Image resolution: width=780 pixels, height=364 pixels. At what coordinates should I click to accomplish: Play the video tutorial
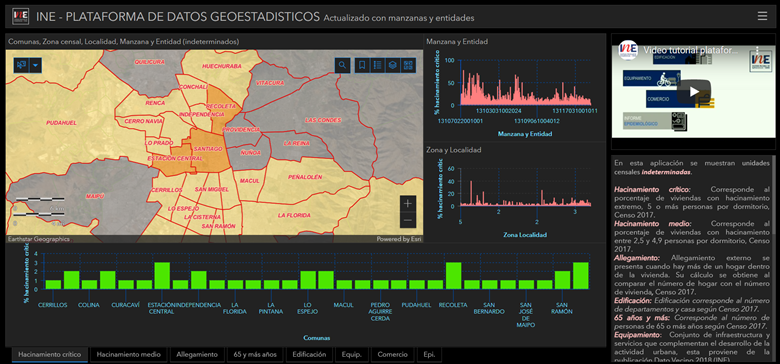coord(693,92)
